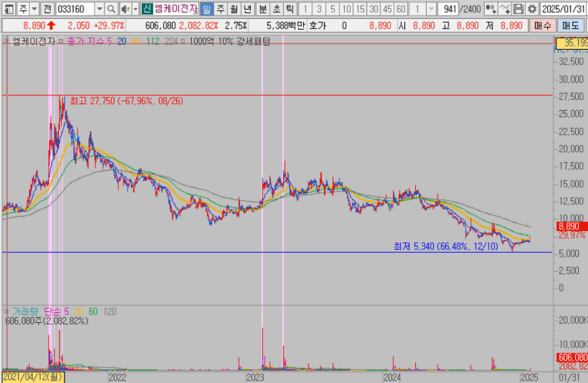Click 호가 label in quote bar
Image resolution: width=588 pixels, height=383 pixels.
click(x=318, y=26)
